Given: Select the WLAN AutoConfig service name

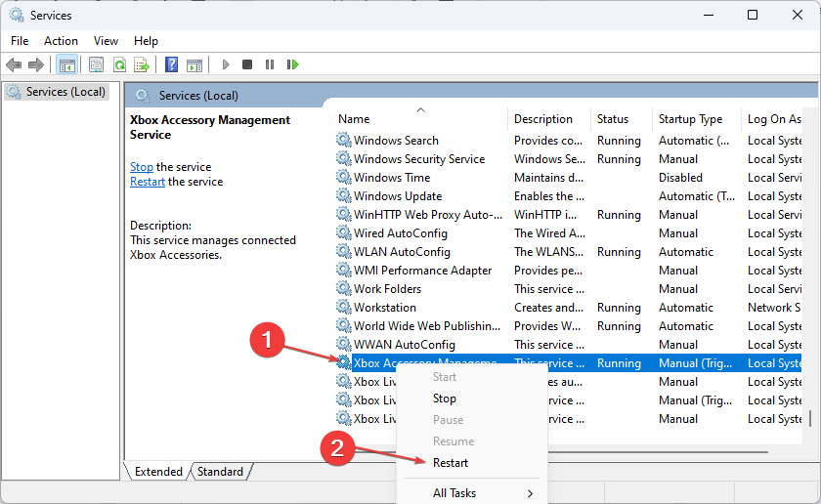Looking at the screenshot, I should (x=402, y=252).
